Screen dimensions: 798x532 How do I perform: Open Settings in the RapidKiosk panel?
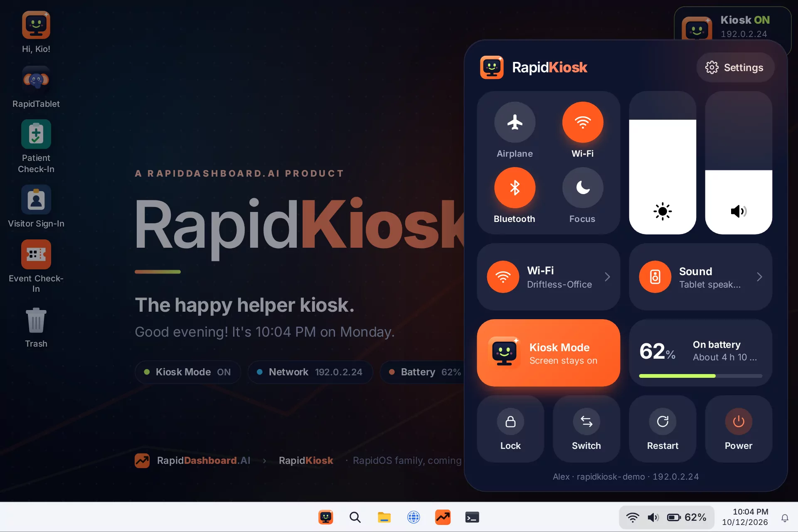[x=735, y=67]
